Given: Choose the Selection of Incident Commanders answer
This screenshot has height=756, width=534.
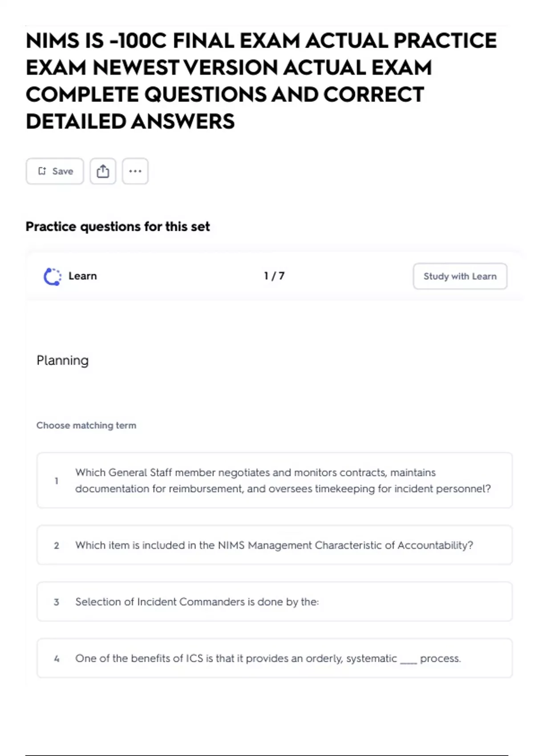Looking at the screenshot, I should pos(197,602).
